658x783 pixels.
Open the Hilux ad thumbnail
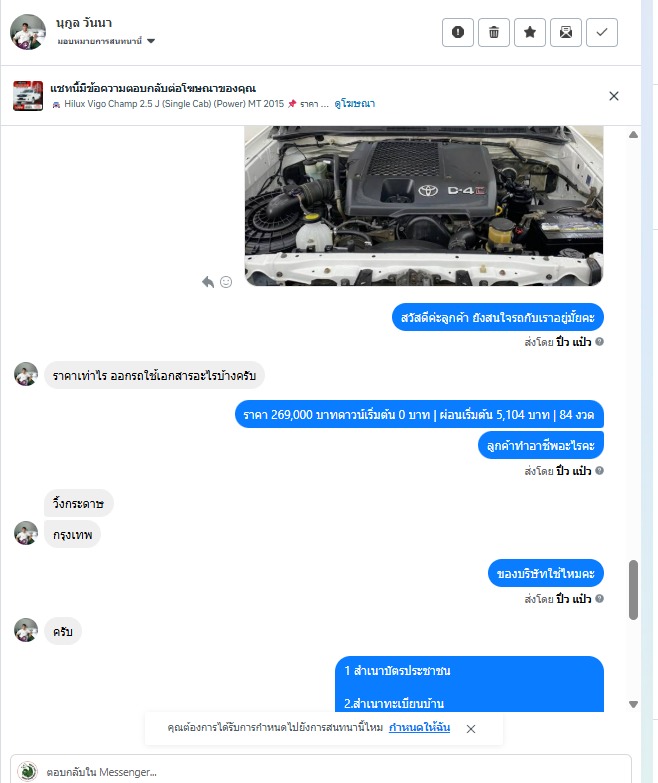(x=28, y=95)
